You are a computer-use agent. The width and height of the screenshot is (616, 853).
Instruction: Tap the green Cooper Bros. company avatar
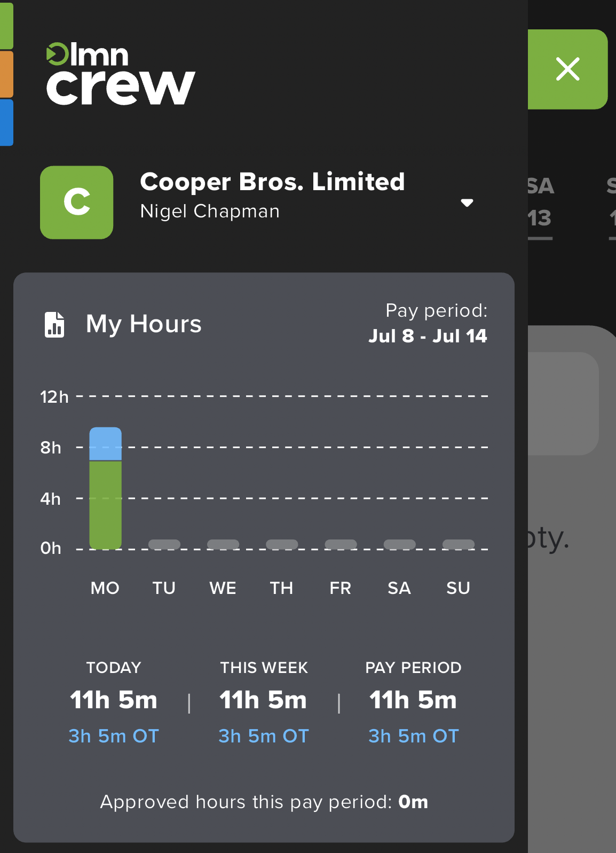coord(76,202)
